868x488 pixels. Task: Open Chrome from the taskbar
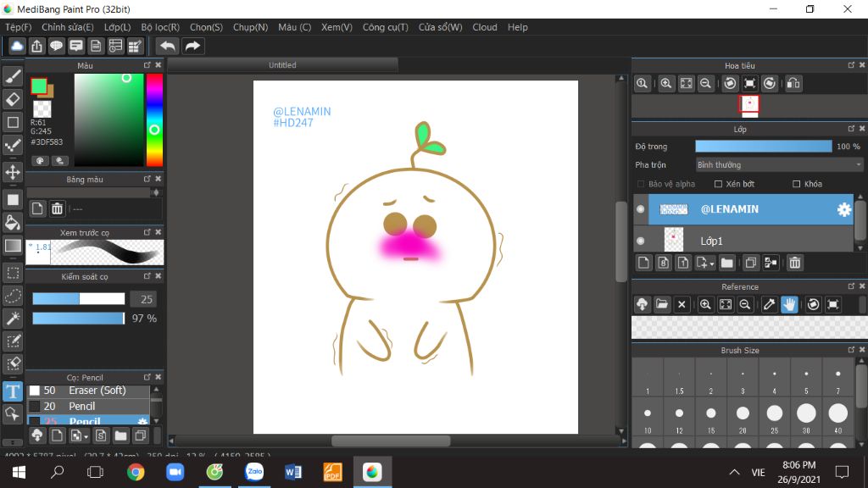pyautogui.click(x=136, y=472)
